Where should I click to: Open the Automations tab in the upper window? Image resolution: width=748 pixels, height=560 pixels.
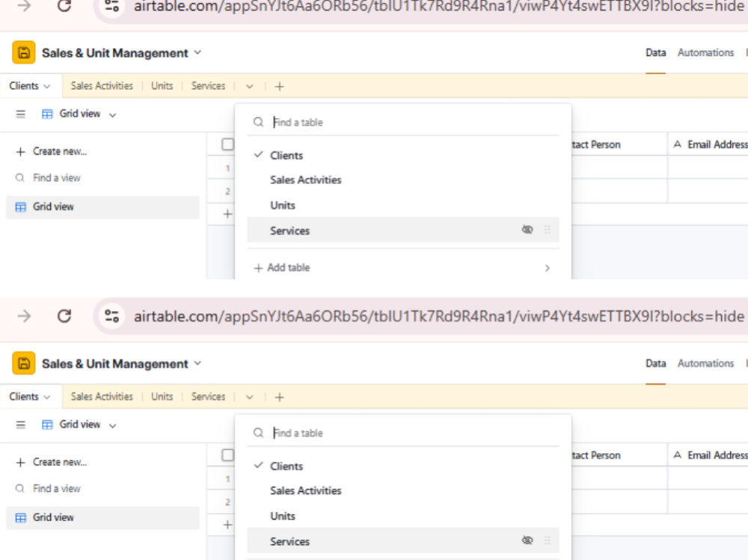click(705, 52)
